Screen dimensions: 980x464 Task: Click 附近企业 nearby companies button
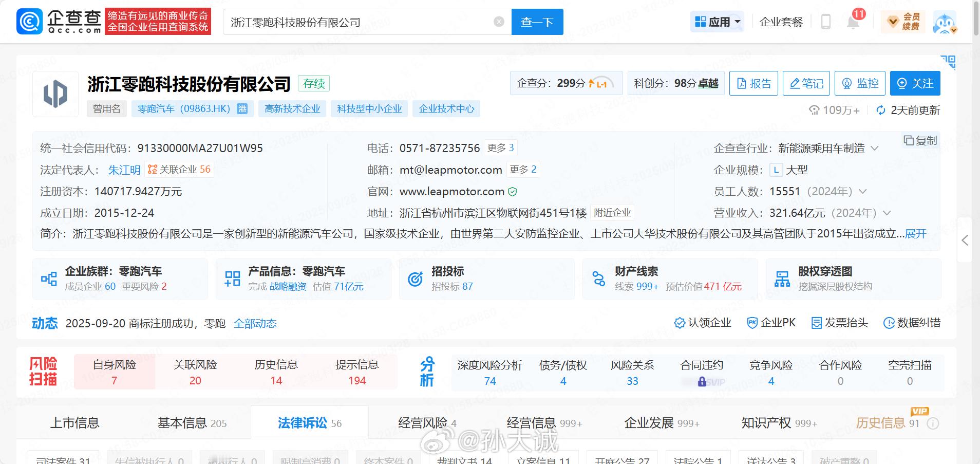[x=612, y=213]
